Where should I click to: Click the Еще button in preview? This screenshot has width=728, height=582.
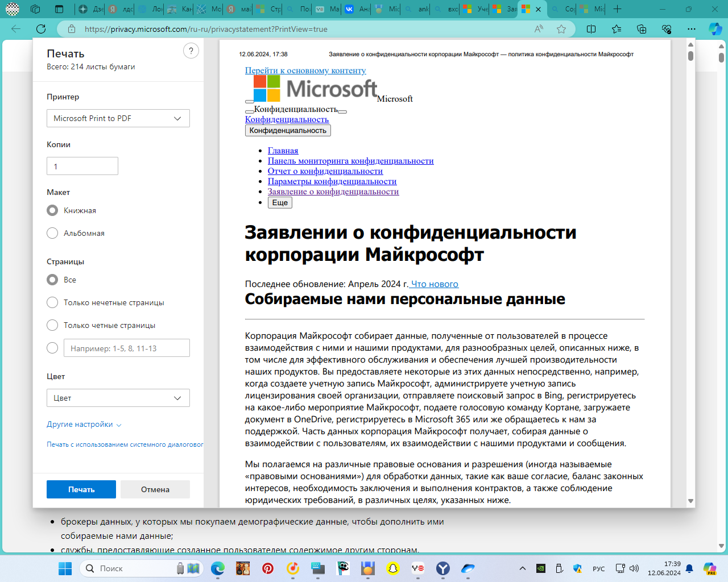click(x=280, y=202)
